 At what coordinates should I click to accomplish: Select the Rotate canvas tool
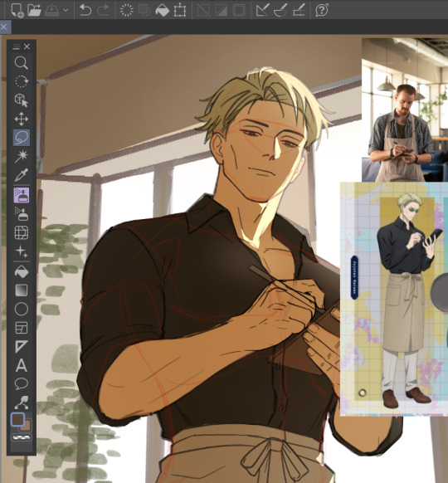[22, 81]
